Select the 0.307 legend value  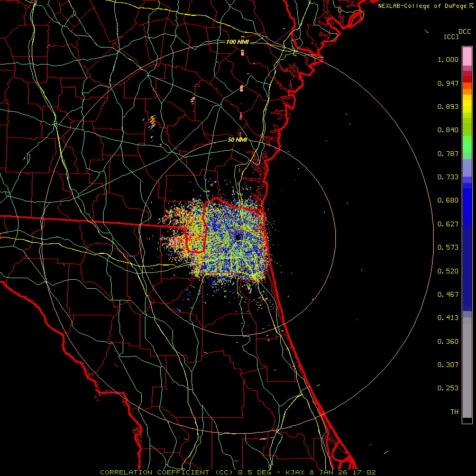pyautogui.click(x=448, y=365)
